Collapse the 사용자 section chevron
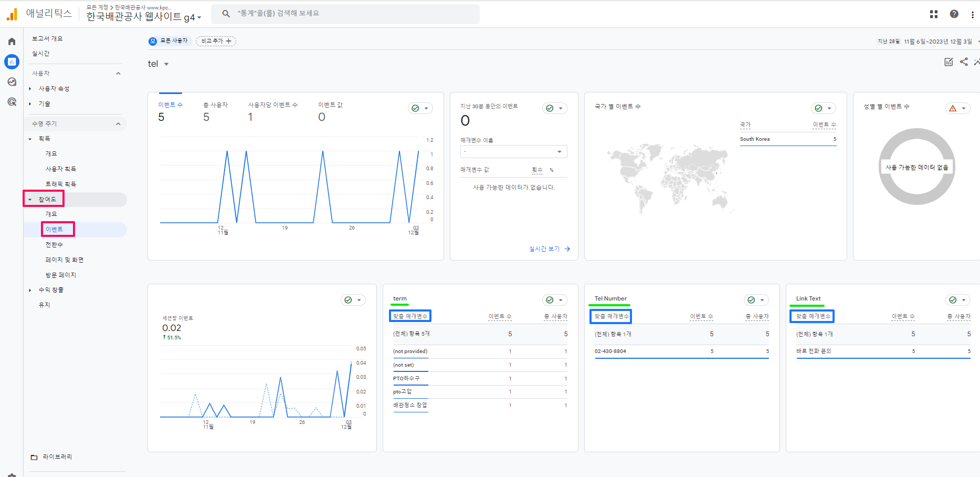Image resolution: width=980 pixels, height=477 pixels. click(118, 74)
